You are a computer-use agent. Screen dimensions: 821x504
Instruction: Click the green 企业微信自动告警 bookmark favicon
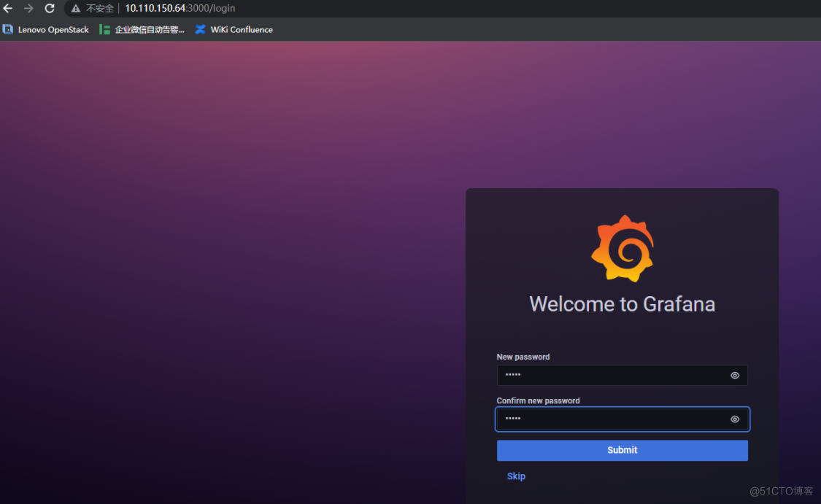[x=104, y=30]
